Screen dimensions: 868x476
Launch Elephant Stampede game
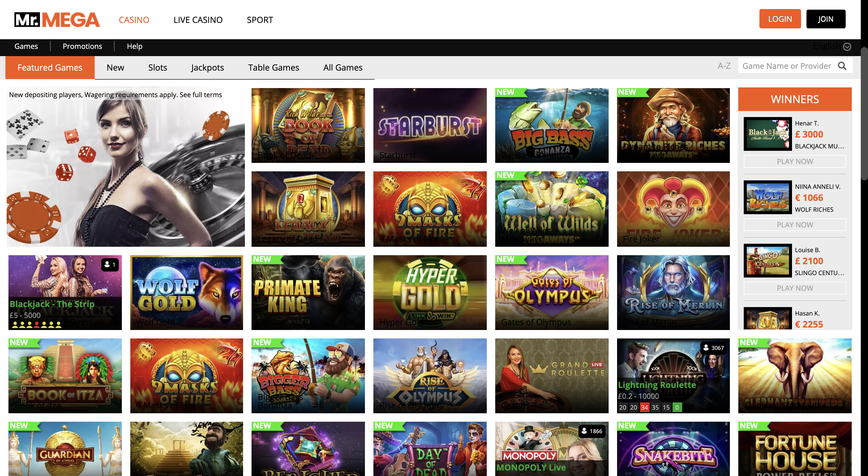(795, 376)
